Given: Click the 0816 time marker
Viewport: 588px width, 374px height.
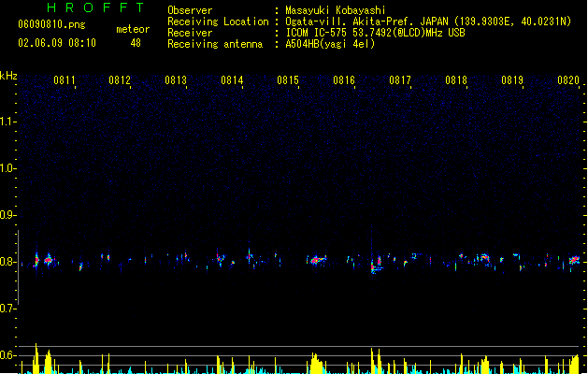Looking at the screenshot, I should pos(344,80).
